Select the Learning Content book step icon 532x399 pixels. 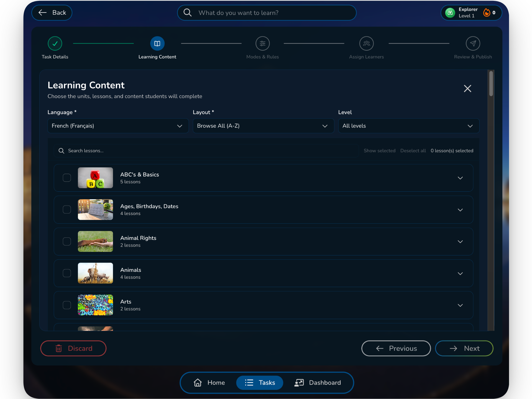(157, 44)
